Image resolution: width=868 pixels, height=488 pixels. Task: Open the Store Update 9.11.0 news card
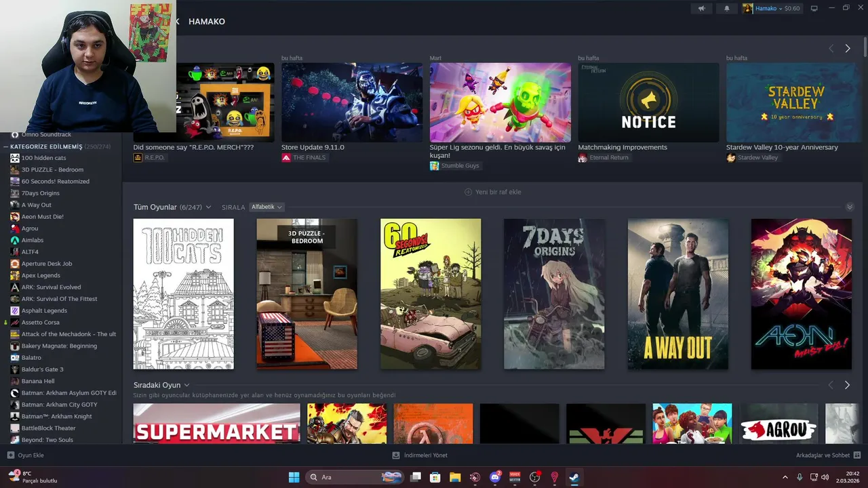352,102
